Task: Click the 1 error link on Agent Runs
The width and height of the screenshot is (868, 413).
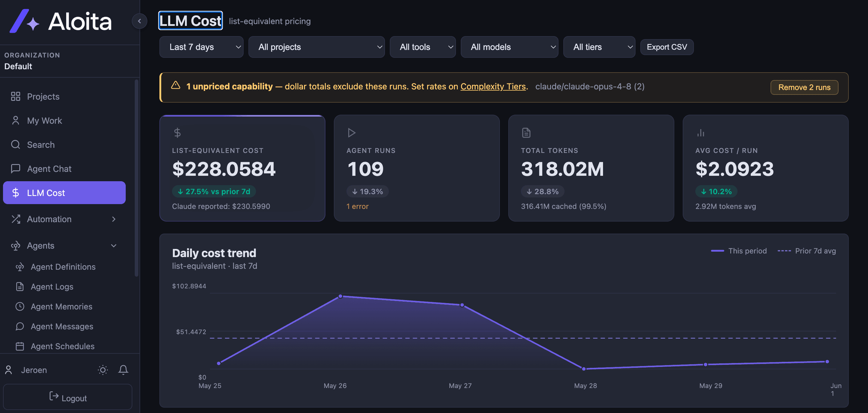Action: click(357, 206)
